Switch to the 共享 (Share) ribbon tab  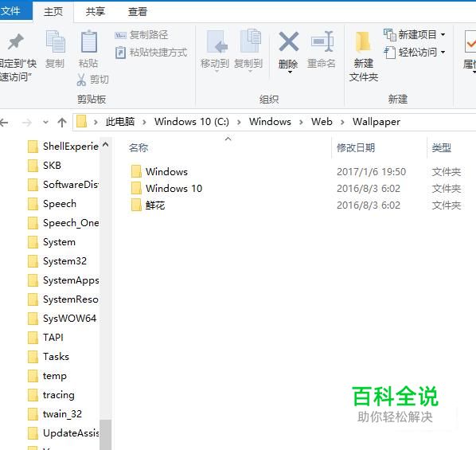(95, 11)
